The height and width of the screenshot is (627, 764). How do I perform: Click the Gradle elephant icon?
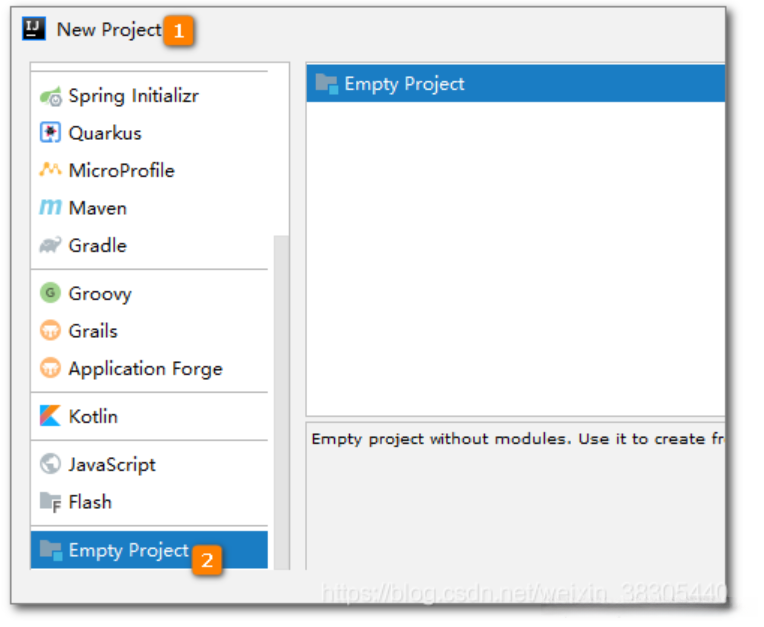50,245
